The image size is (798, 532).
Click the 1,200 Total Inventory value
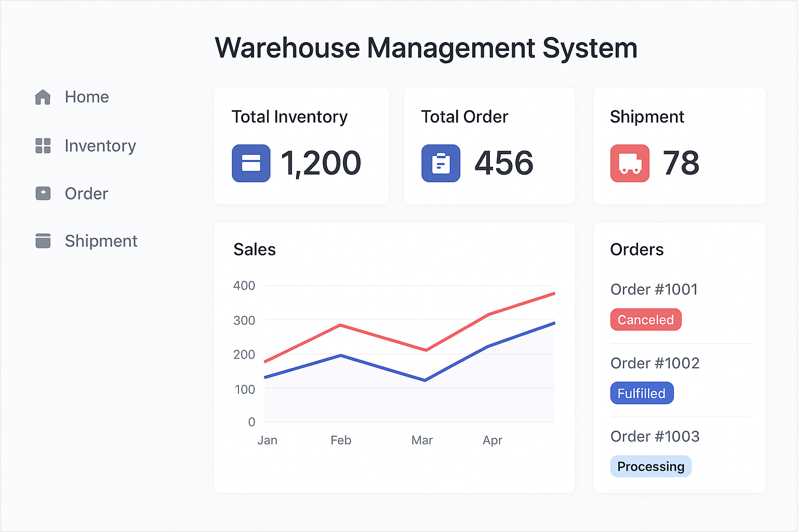click(x=321, y=163)
